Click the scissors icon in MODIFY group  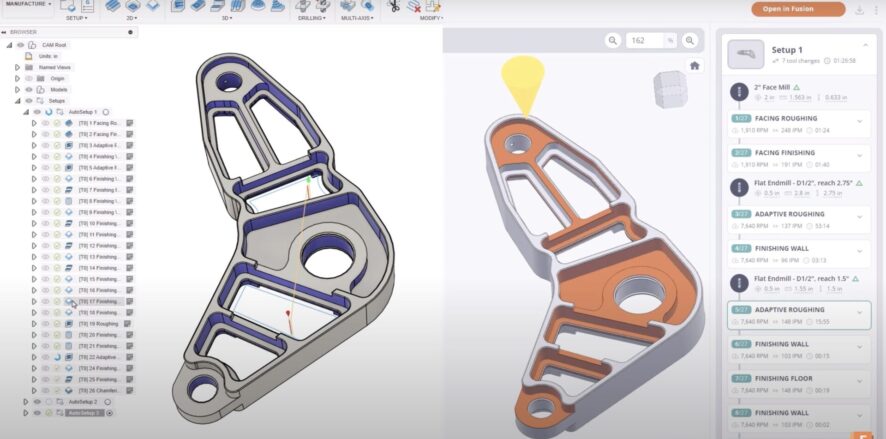tap(394, 6)
